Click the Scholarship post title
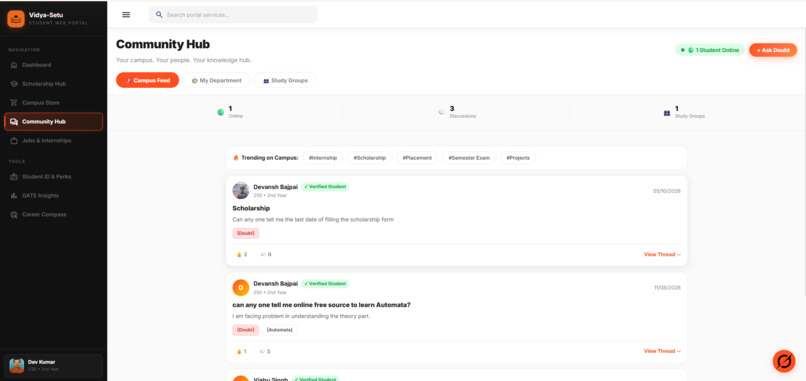806x381 pixels. pos(251,208)
